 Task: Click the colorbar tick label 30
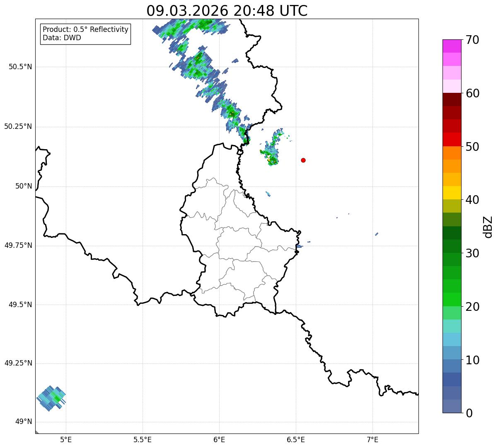[x=472, y=253]
